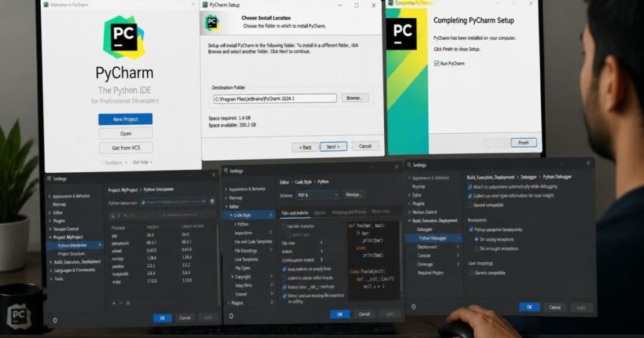This screenshot has width=644, height=338.
Task: Switch to the Wrapping and Braces tab
Action: click(x=348, y=212)
